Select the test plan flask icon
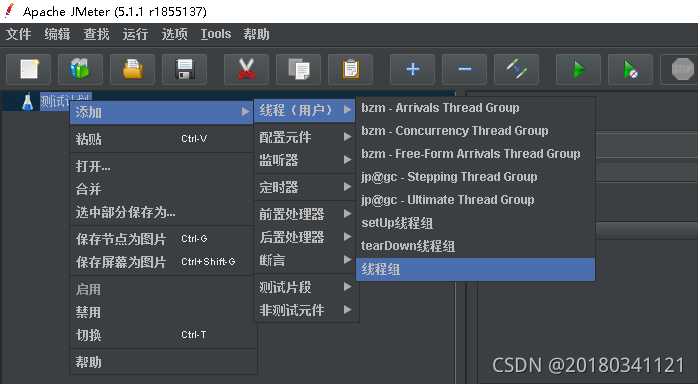Image resolution: width=698 pixels, height=384 pixels. point(28,101)
